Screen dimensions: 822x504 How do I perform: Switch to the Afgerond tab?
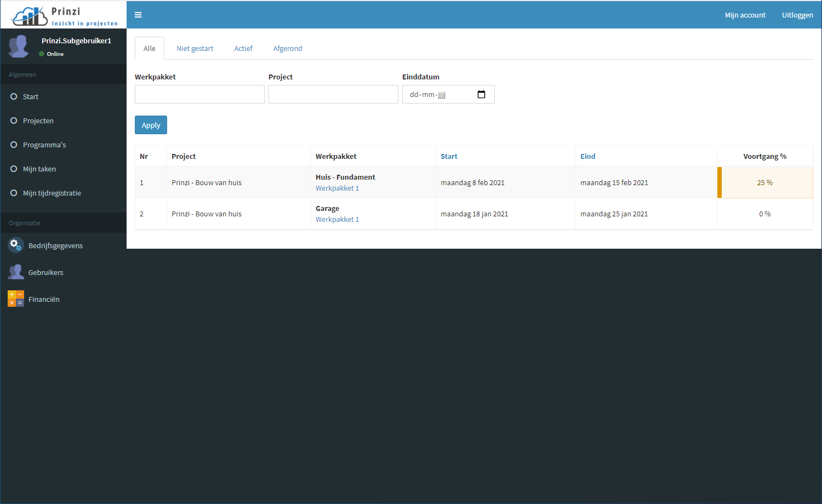288,48
